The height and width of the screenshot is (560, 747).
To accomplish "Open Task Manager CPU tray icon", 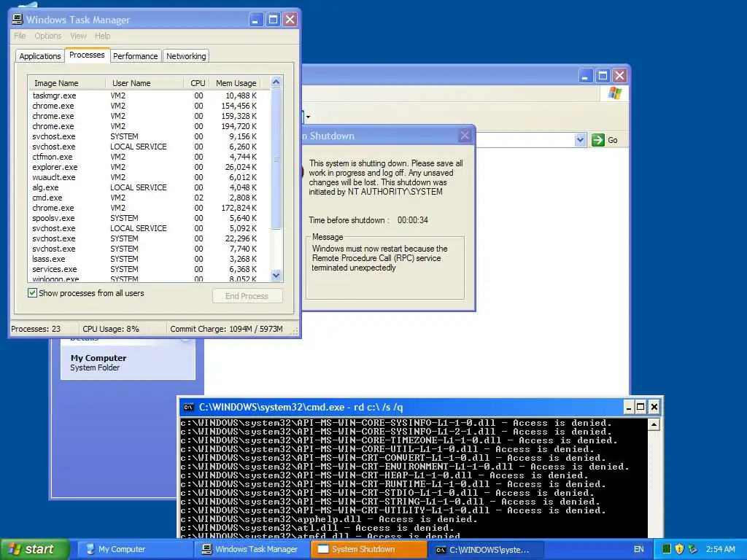I will tap(667, 549).
